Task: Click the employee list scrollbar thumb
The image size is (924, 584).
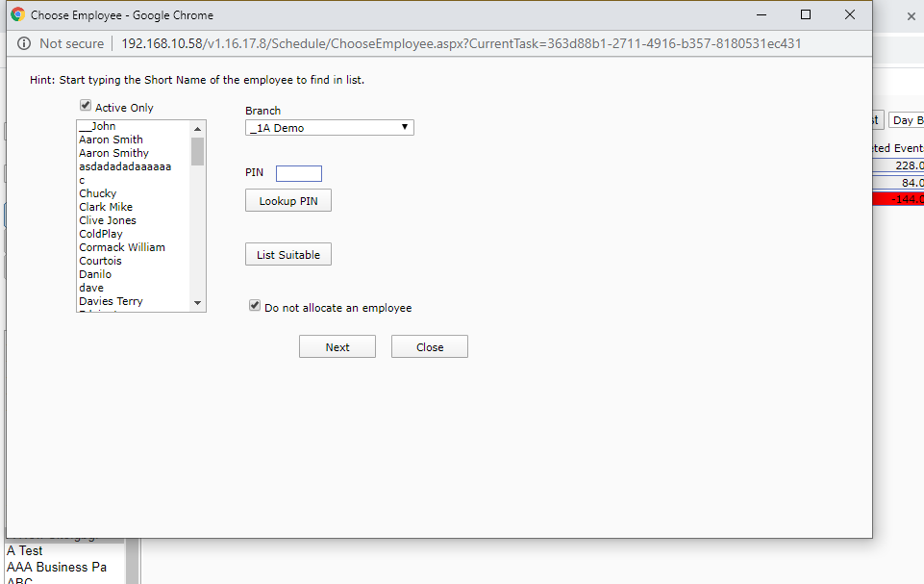Action: [x=198, y=151]
